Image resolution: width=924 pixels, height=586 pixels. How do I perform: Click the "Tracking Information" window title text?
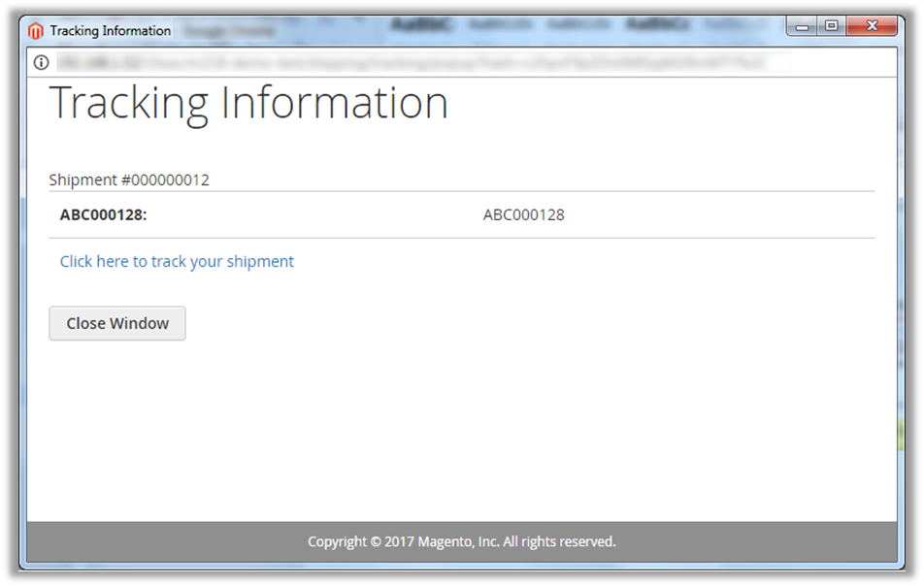110,31
